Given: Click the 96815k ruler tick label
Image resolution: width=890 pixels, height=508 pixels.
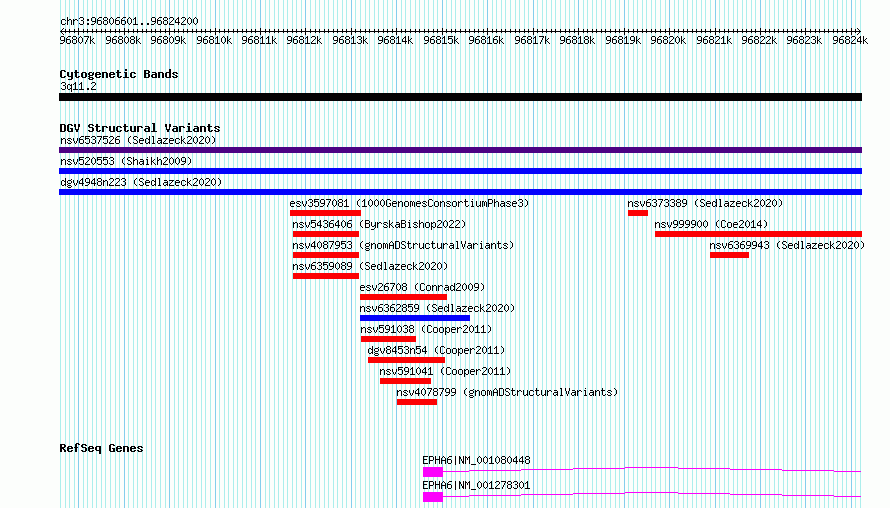Looking at the screenshot, I should click(441, 40).
